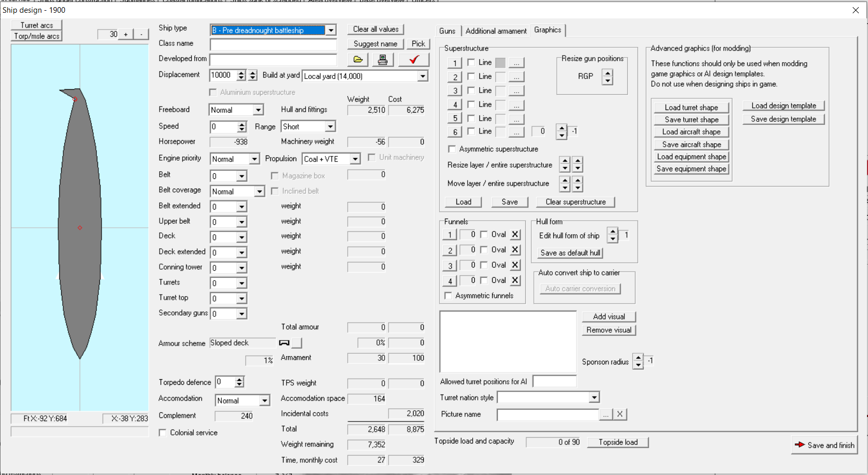Screen dimensions: 868x475
Task: Open the Additional armament tab
Action: 496,31
